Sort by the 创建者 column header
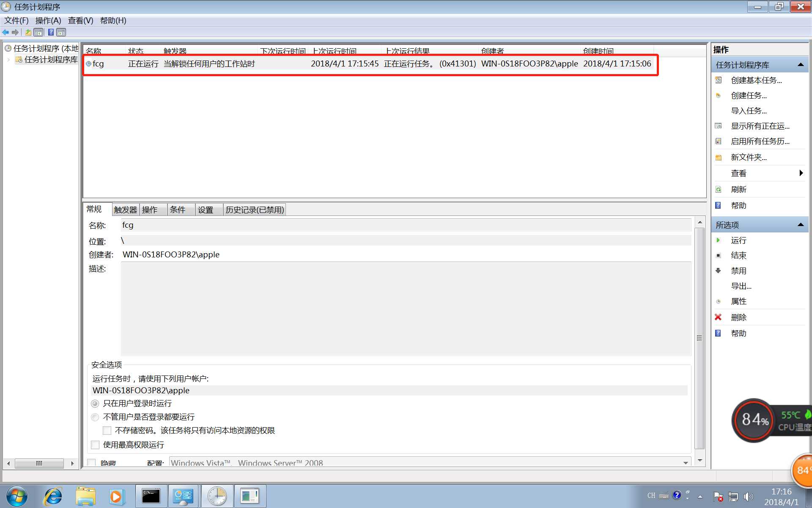Screen dimensions: 812x508 (x=529, y=51)
